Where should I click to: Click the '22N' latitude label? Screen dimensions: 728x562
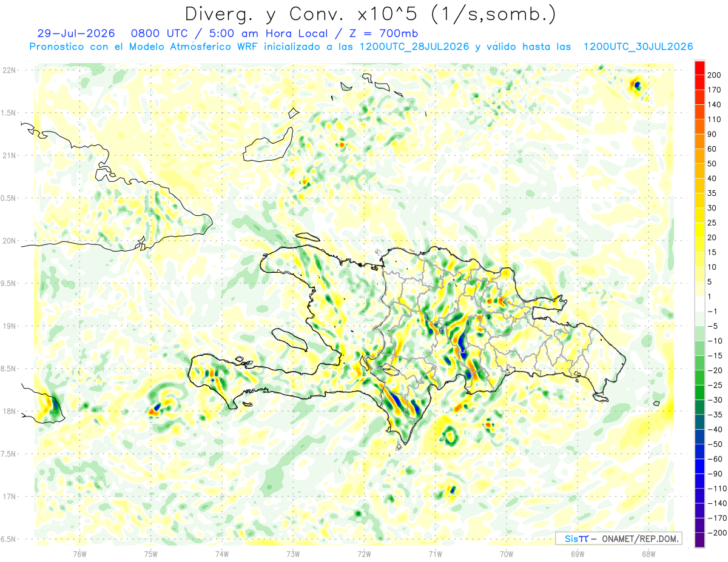click(x=10, y=70)
